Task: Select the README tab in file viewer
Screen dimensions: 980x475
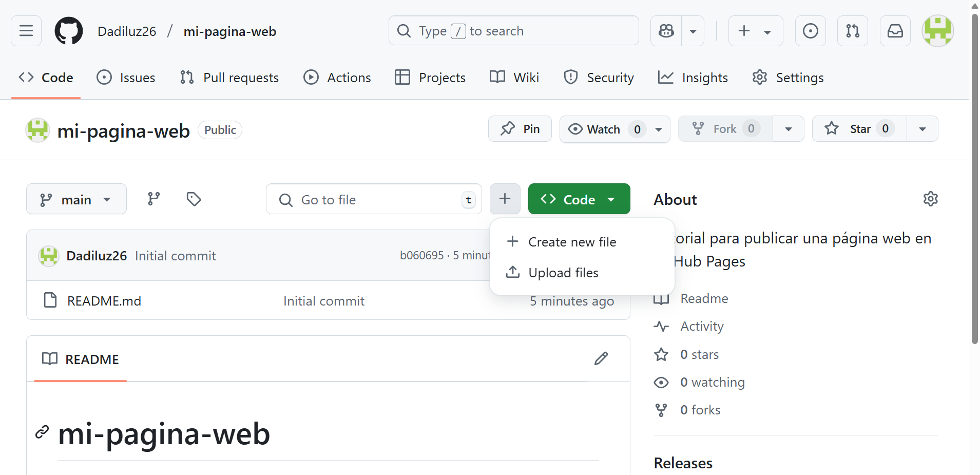Action: coord(81,359)
